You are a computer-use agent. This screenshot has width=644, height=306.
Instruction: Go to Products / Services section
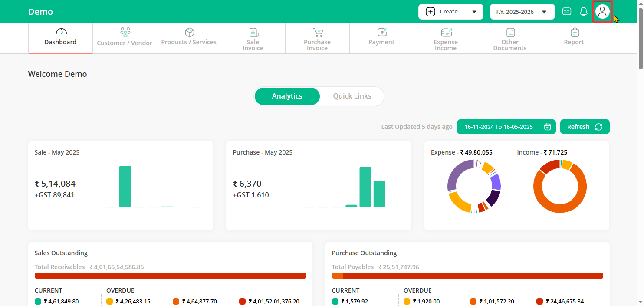click(189, 39)
